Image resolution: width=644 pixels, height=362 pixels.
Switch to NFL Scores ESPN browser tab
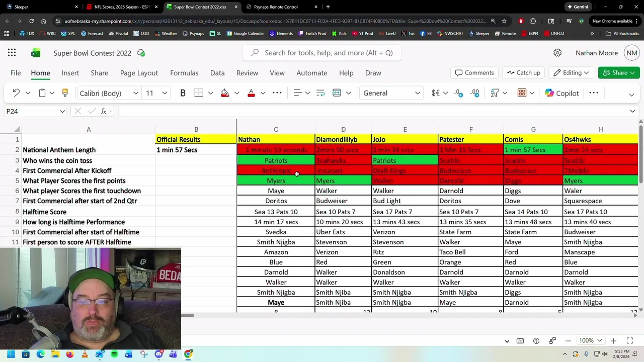tap(121, 7)
